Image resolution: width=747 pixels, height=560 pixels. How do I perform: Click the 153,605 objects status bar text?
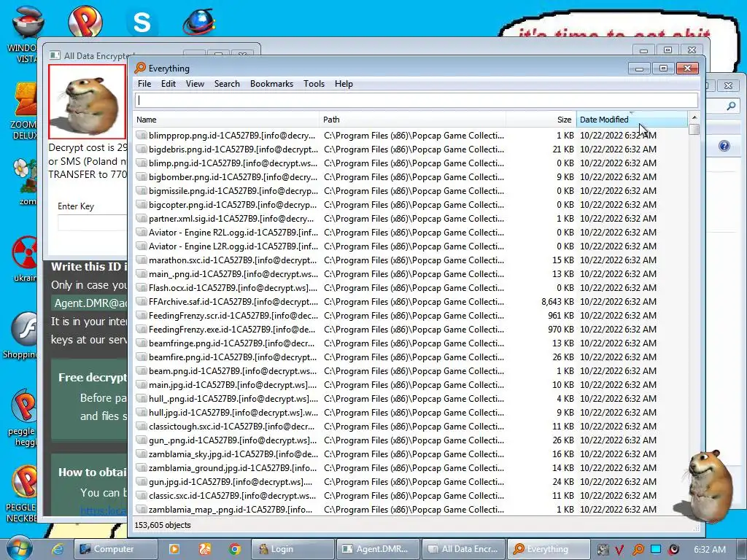(x=163, y=525)
